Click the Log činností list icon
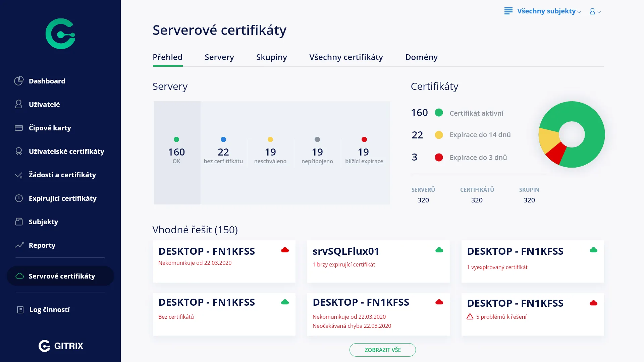 point(20,310)
